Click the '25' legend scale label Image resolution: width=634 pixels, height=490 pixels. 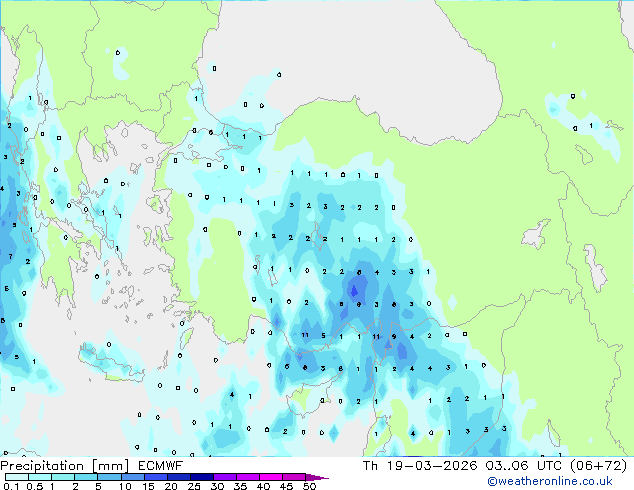[x=194, y=486]
